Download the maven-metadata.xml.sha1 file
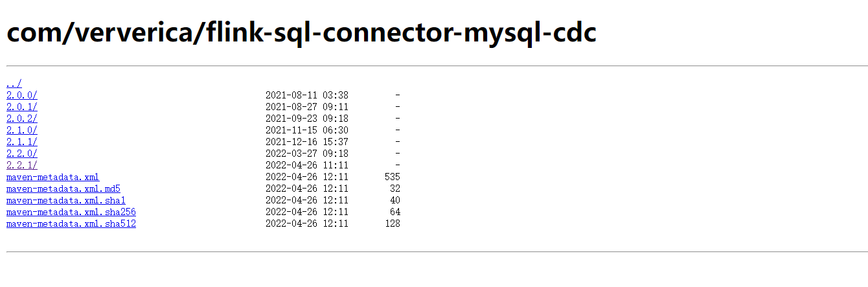 66,200
